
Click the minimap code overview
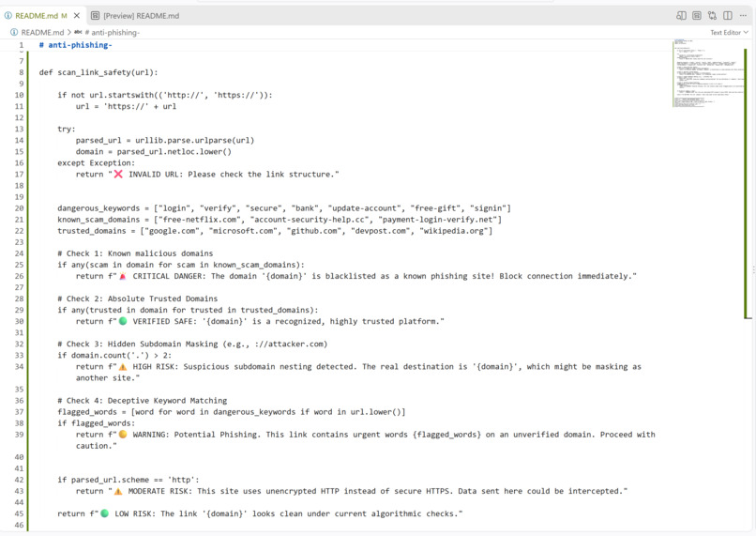(x=707, y=73)
